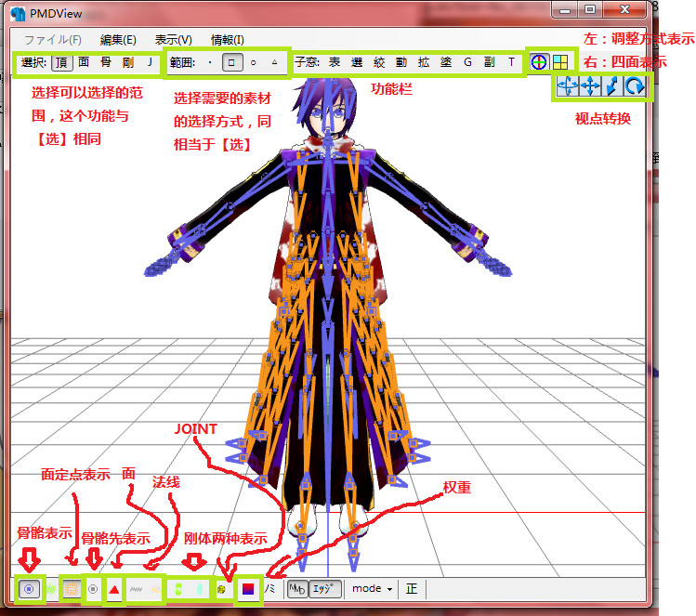The height and width of the screenshot is (616, 696).
Task: Choose the triangle range selector
Action: point(275,62)
